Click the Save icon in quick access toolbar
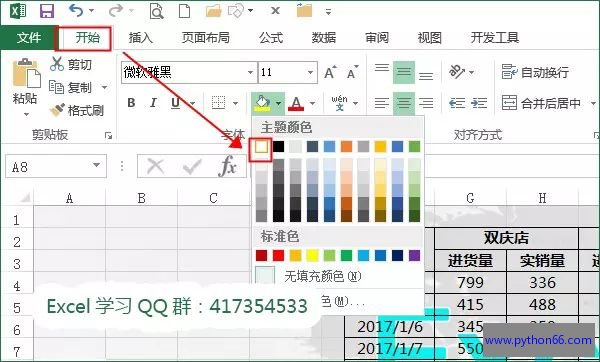Screen dimensions: 600x362 click(47, 11)
